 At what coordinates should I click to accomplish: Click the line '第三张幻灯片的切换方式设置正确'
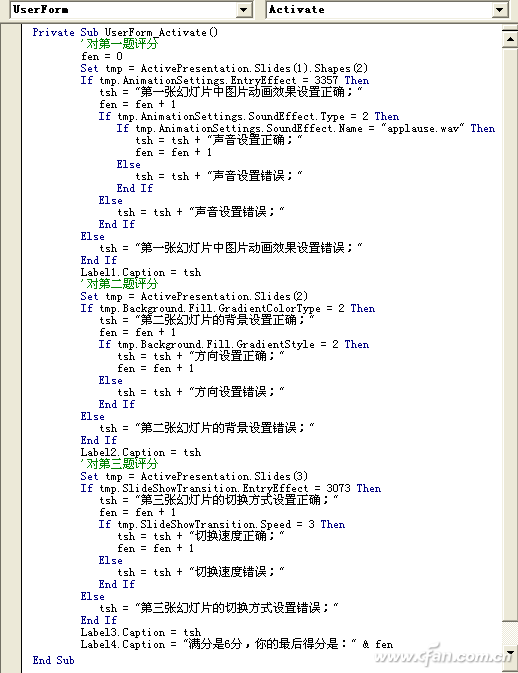(219, 500)
